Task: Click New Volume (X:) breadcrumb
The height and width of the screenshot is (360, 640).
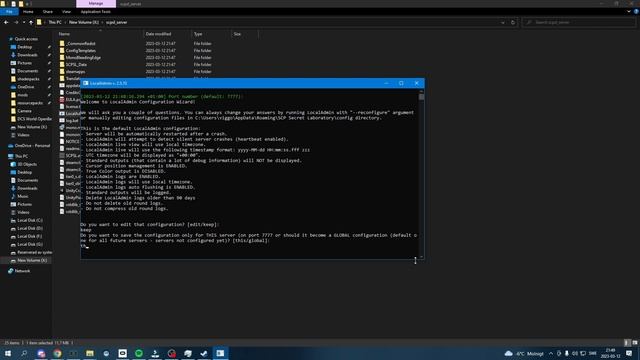Action: click(84, 22)
